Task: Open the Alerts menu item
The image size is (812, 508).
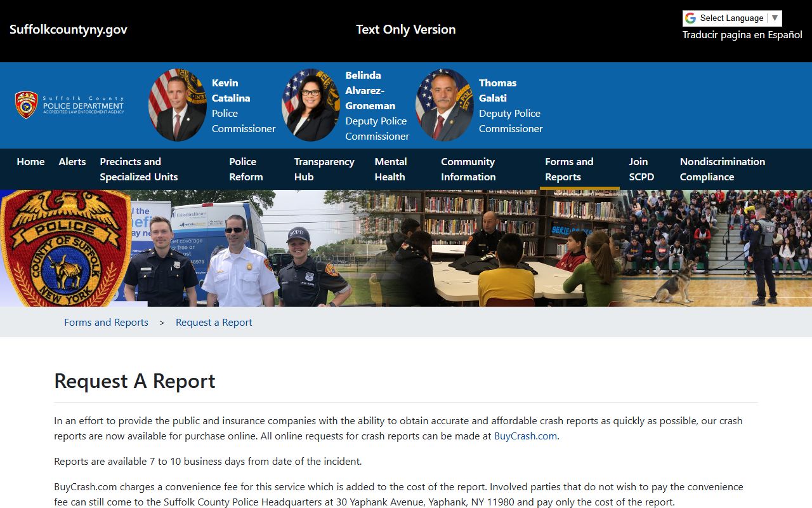Action: 72,162
